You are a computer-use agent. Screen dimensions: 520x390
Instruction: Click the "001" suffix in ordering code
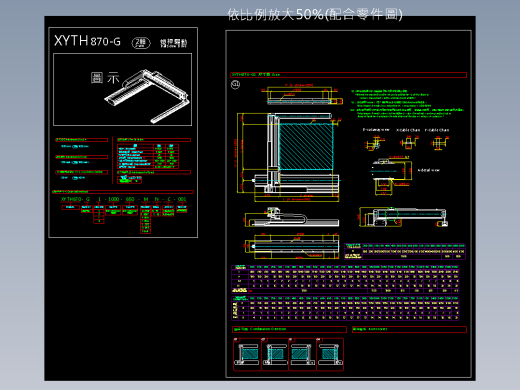(x=182, y=199)
